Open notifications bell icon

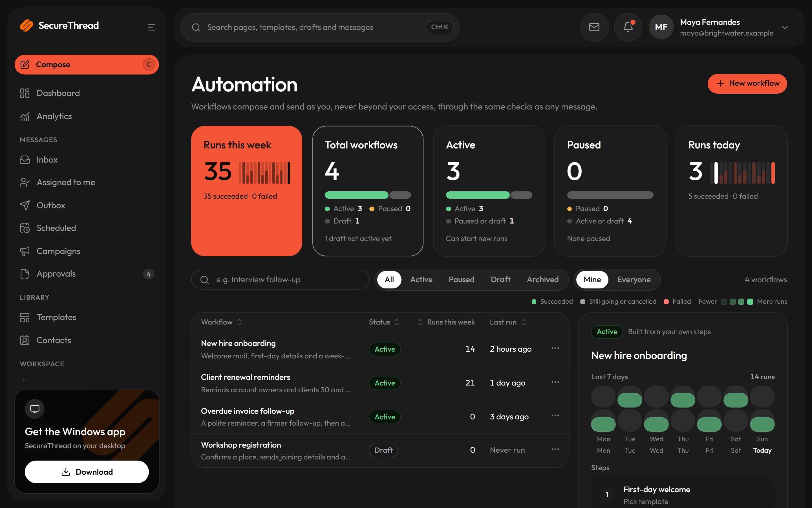(x=628, y=27)
